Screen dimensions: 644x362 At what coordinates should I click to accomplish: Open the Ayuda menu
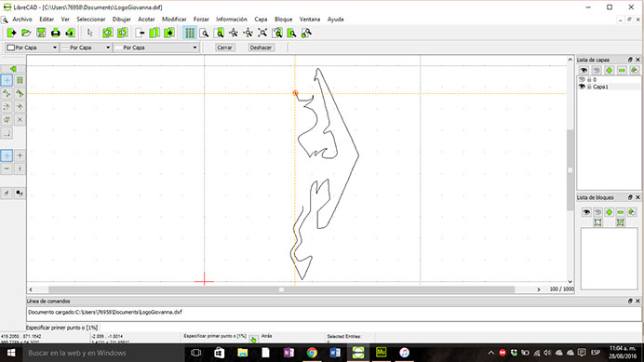(x=336, y=20)
